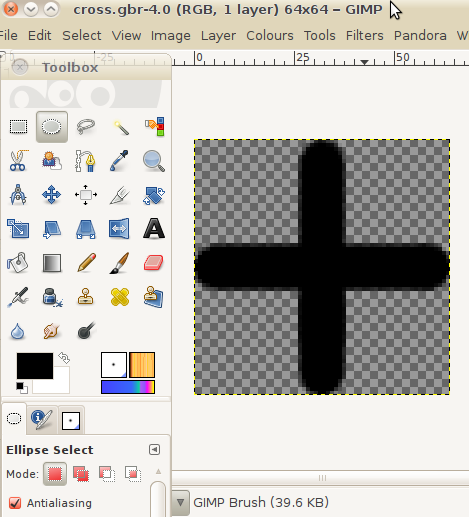Select the Alignment tool
This screenshot has width=469, height=517.
click(86, 195)
